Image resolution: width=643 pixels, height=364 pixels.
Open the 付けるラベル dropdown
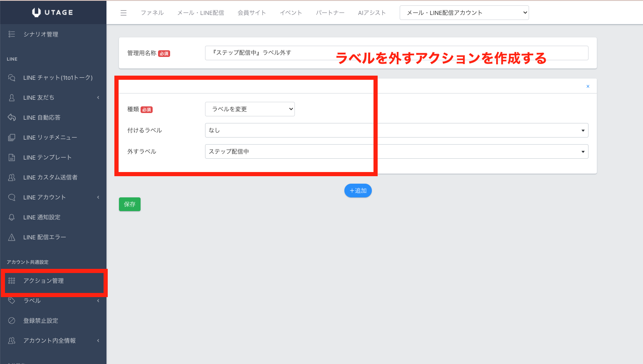pos(396,130)
